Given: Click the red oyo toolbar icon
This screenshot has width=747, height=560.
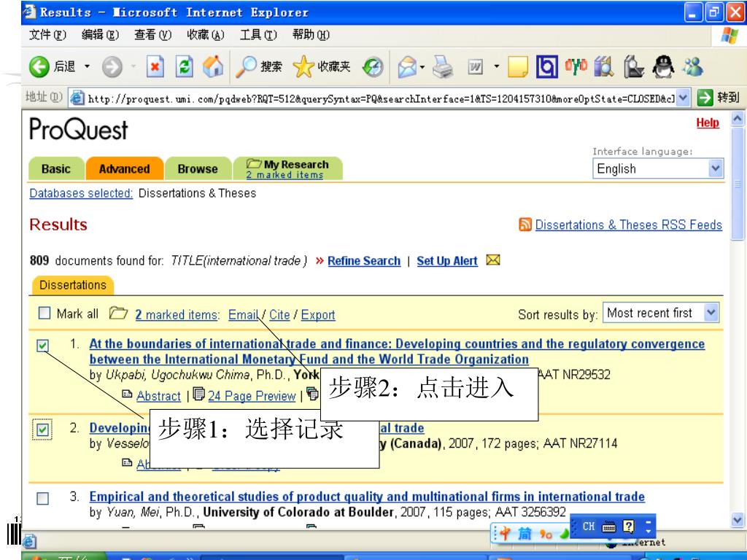Looking at the screenshot, I should click(x=576, y=66).
